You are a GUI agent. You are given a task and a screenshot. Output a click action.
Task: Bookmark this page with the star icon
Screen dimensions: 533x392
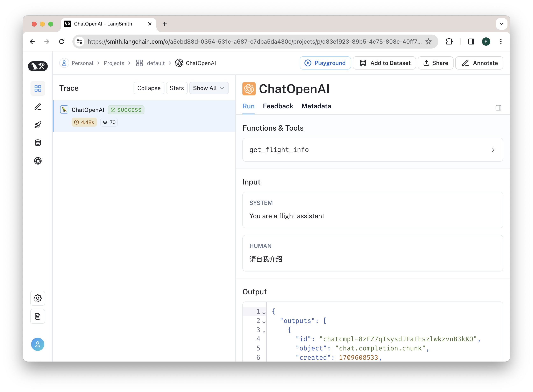click(428, 42)
